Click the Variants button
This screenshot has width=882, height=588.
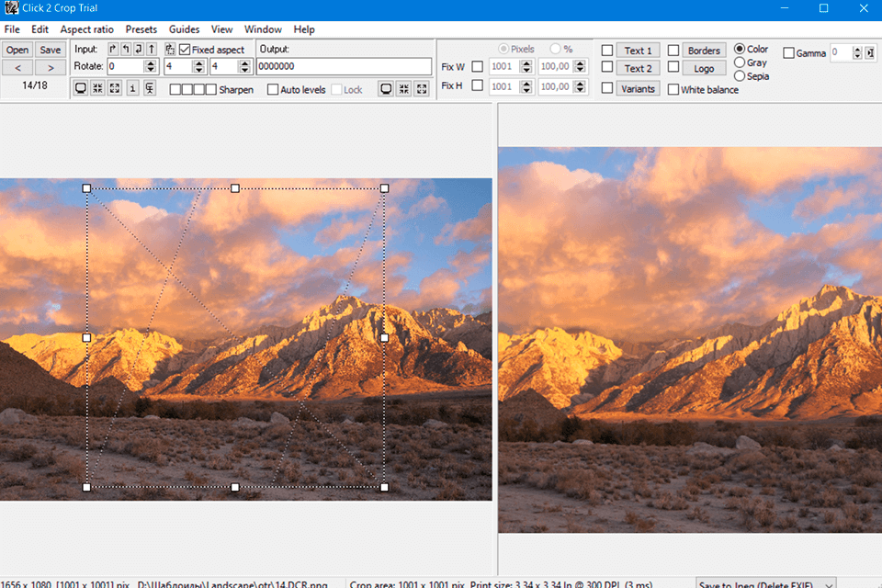pyautogui.click(x=638, y=88)
